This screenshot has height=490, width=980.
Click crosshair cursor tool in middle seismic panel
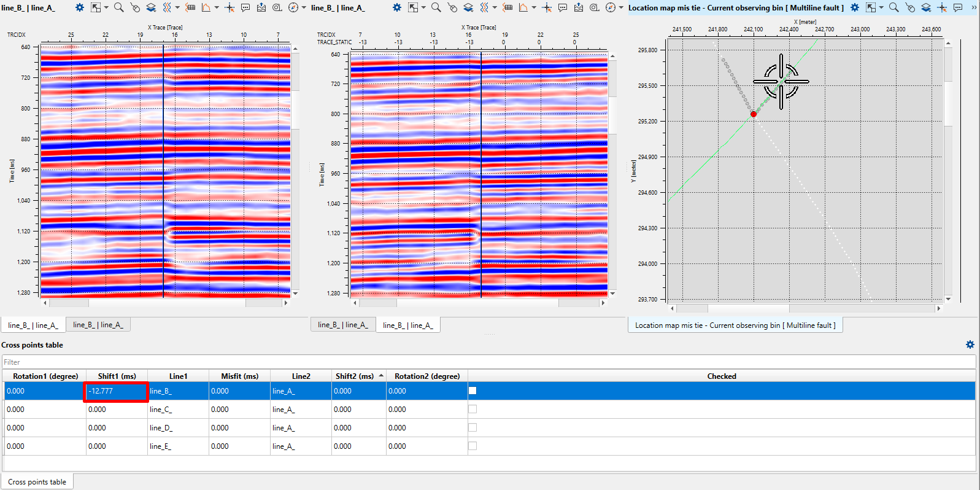point(547,7)
